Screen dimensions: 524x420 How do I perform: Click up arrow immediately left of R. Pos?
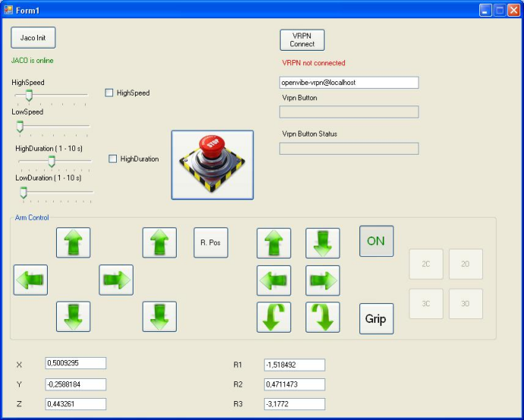coord(159,243)
